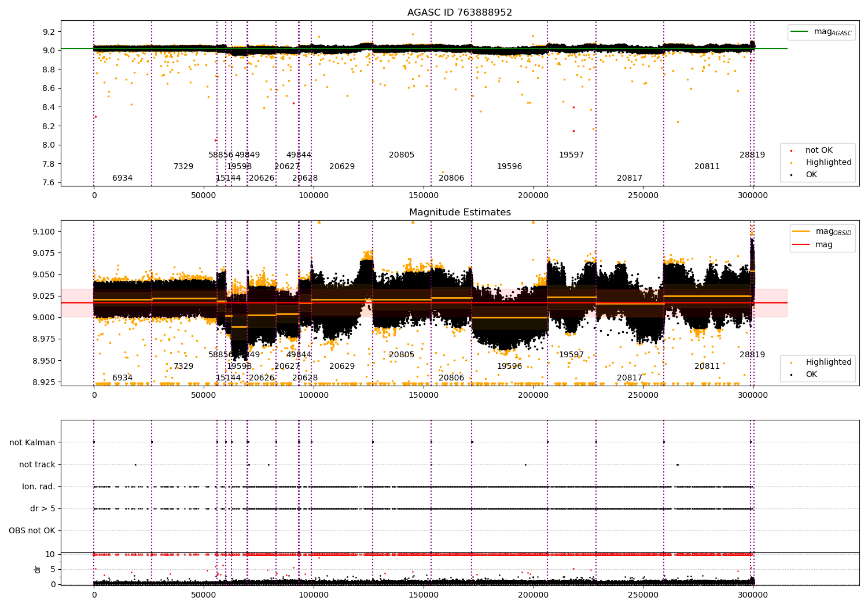Select 'OK' legend entry in top plot
Image resolution: width=868 pixels, height=608 pixels.
(x=811, y=175)
